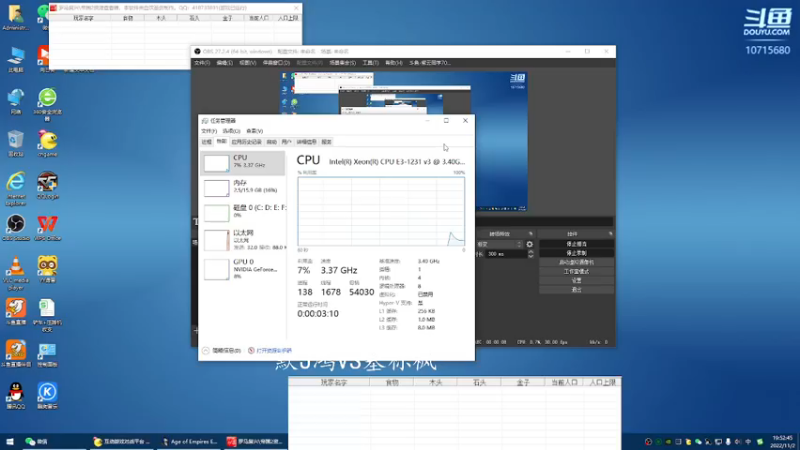
Task: Open the yellow cngame Pac-Man icon
Action: coord(47,143)
